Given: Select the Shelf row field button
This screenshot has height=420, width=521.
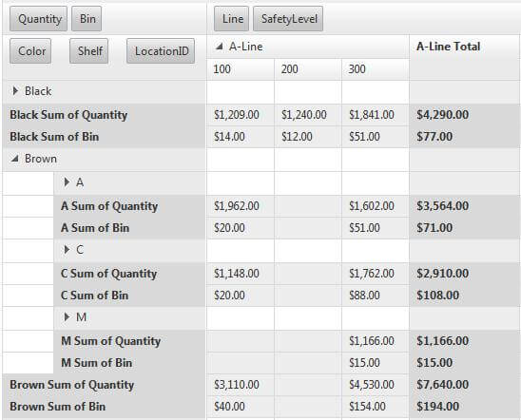Looking at the screenshot, I should pyautogui.click(x=89, y=51).
